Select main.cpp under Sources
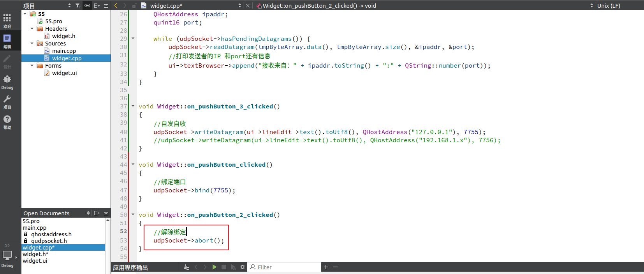Viewport: 644px width, 274px height. [x=64, y=51]
